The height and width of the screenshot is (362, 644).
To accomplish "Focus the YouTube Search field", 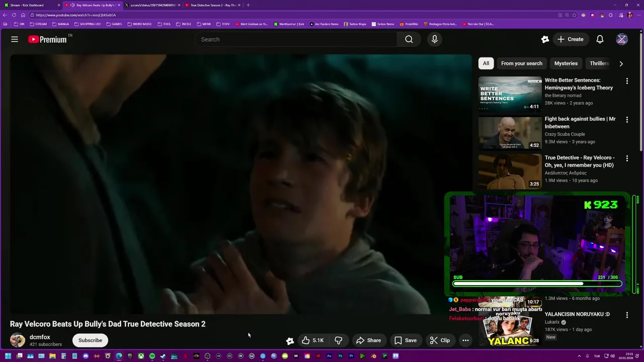I will tap(296, 39).
